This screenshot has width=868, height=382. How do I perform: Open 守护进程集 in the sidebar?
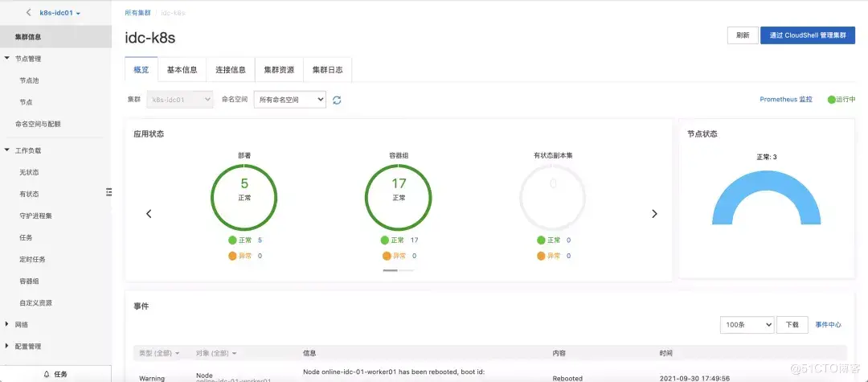tap(35, 216)
